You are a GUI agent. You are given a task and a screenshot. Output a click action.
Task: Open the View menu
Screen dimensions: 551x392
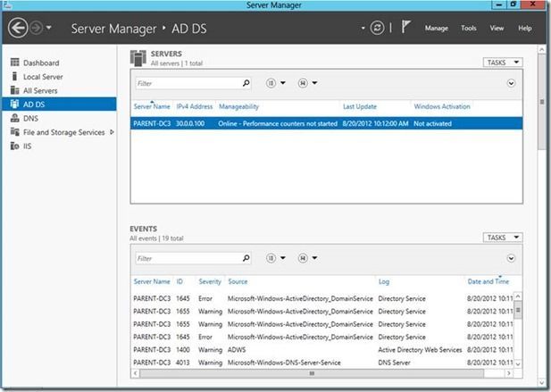click(497, 28)
